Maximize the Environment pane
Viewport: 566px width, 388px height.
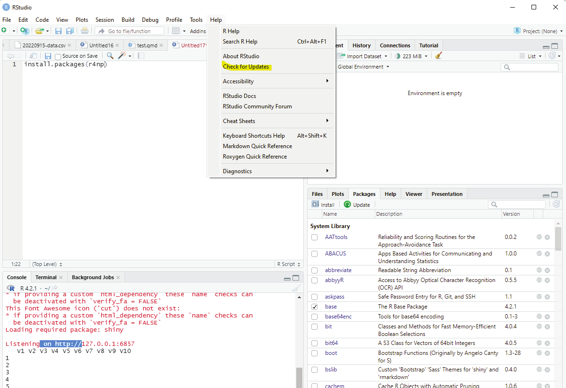[x=555, y=46]
